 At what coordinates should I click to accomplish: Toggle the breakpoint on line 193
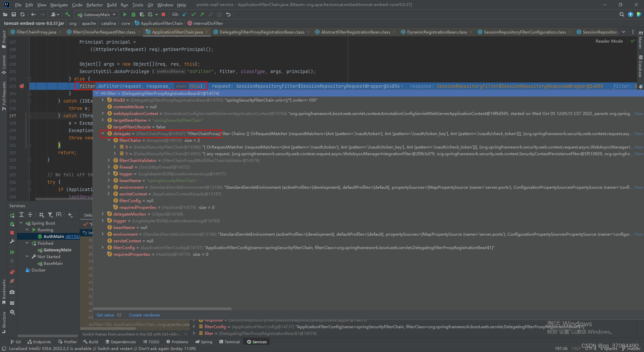click(x=22, y=86)
